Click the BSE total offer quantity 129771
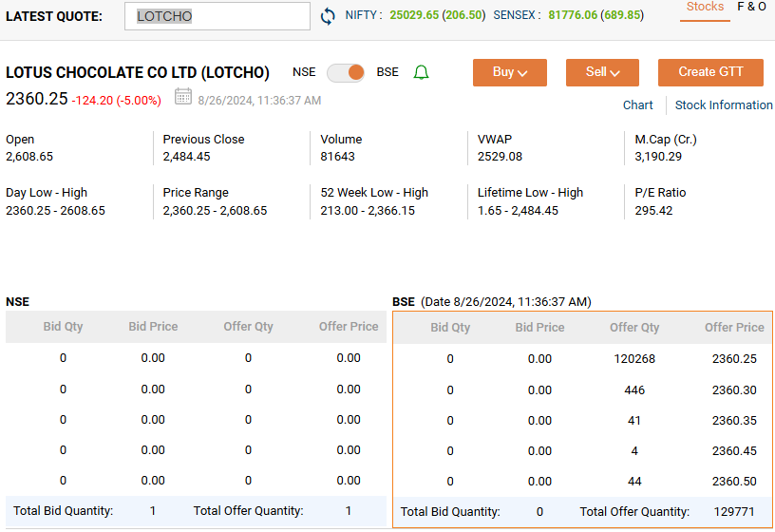 (x=734, y=512)
